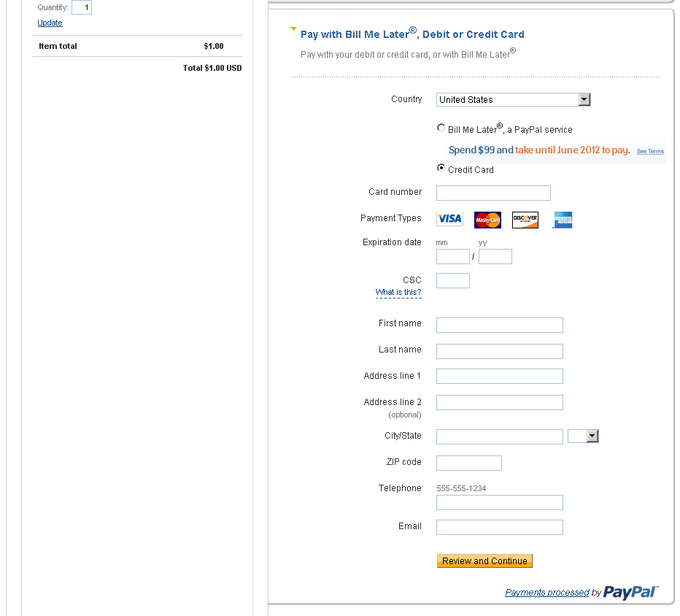Collapse the Pay with Bill Me Later section
The height and width of the screenshot is (616, 680).
[x=294, y=30]
